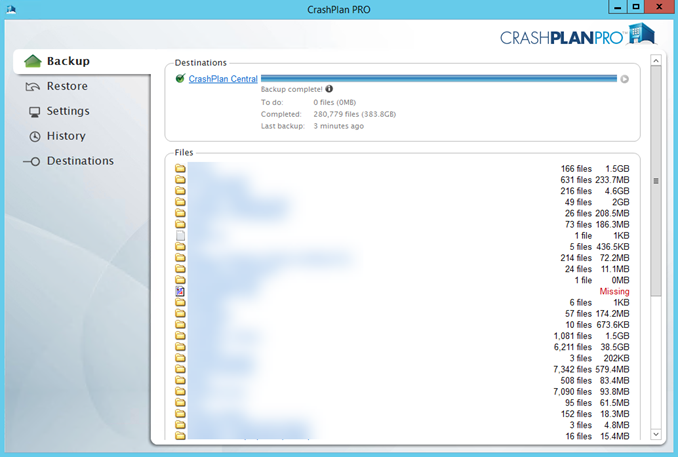Click the '280,779 files (383.8GB)' completed value
The image size is (678, 457).
(355, 114)
